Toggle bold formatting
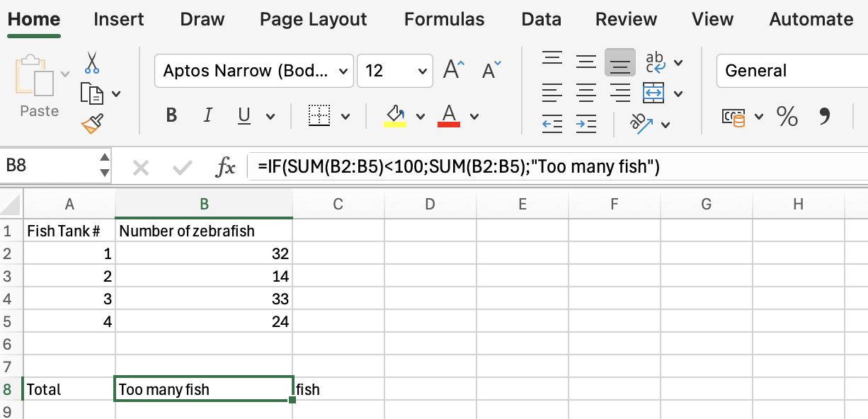Screen dimensions: 868x419 coord(171,115)
